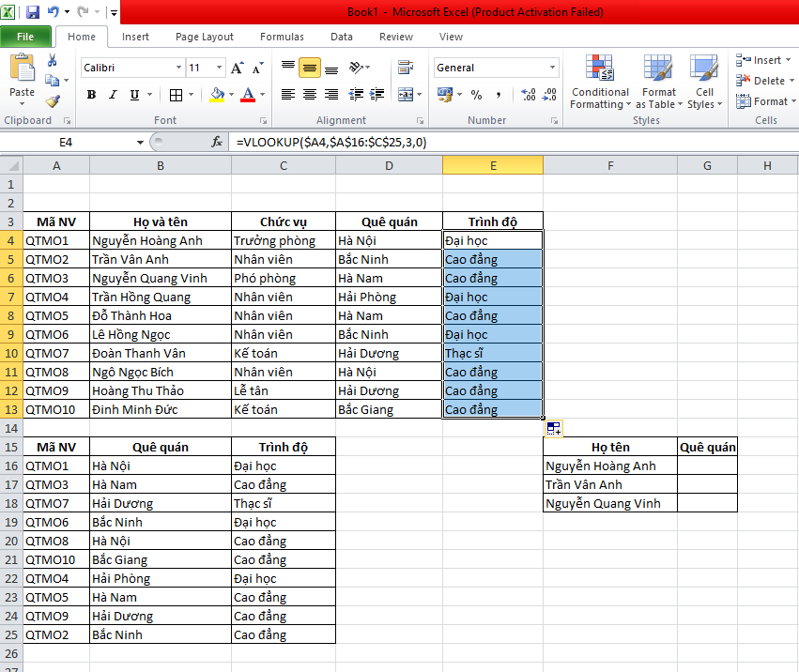799x672 pixels.
Task: Open the font size dropdown
Action: pyautogui.click(x=219, y=68)
